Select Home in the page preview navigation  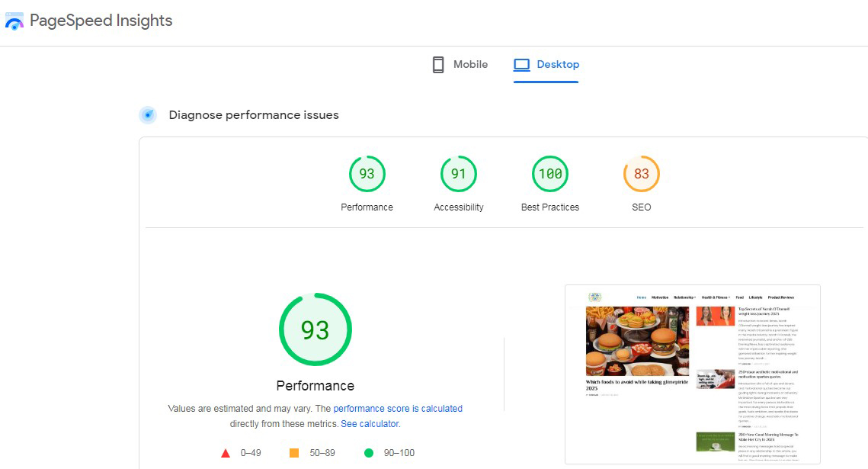tap(641, 297)
